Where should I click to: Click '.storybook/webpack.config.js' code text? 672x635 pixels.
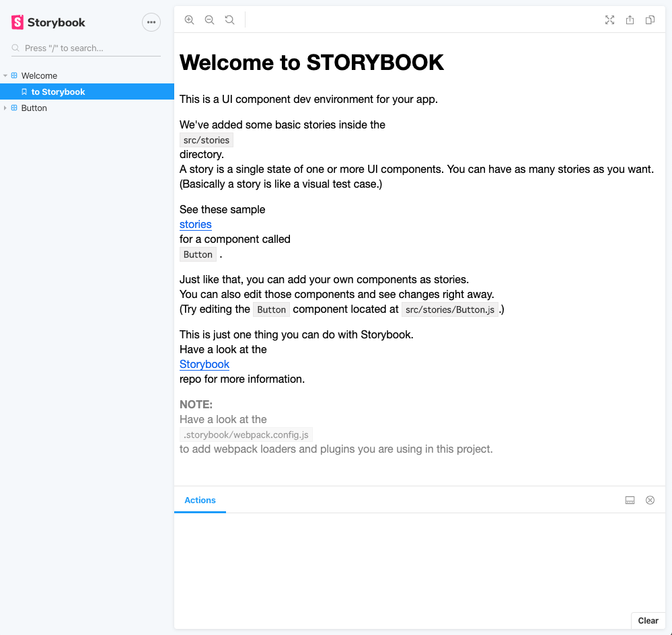click(246, 435)
